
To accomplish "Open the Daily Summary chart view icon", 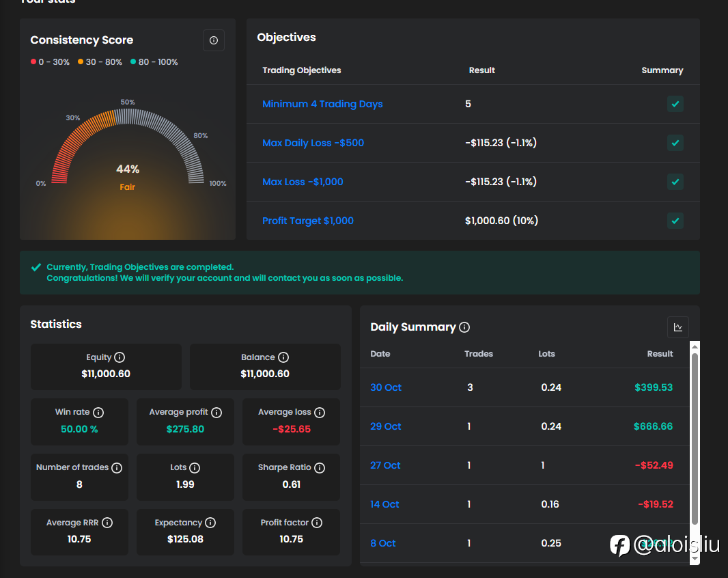I will point(677,327).
